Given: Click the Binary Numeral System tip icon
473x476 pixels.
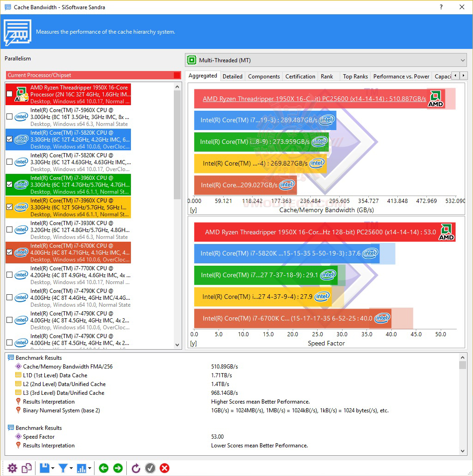Looking at the screenshot, I should 18,410.
